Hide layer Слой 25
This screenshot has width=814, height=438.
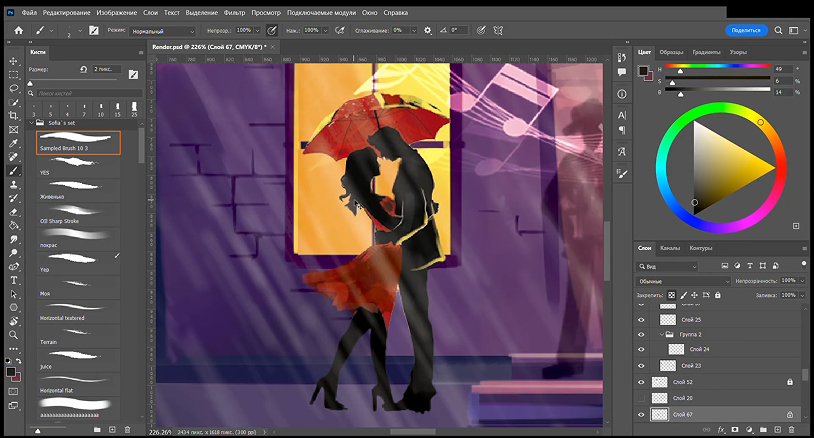[642, 319]
